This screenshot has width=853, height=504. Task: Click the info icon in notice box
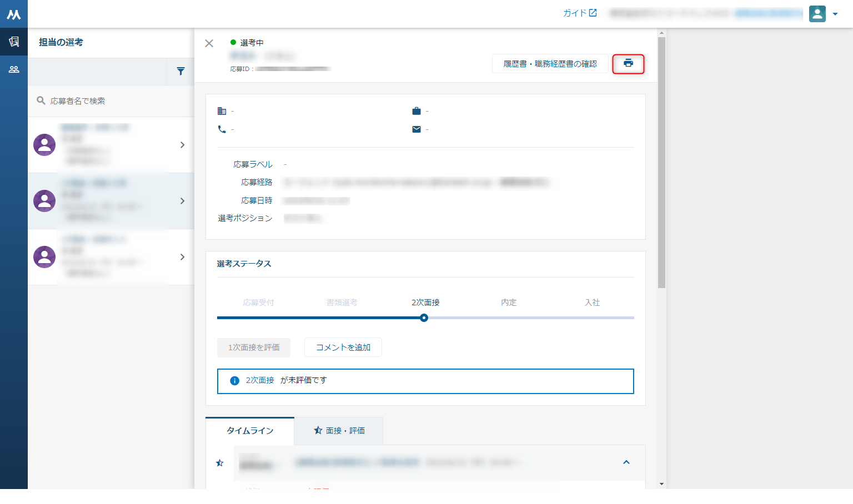click(x=234, y=381)
